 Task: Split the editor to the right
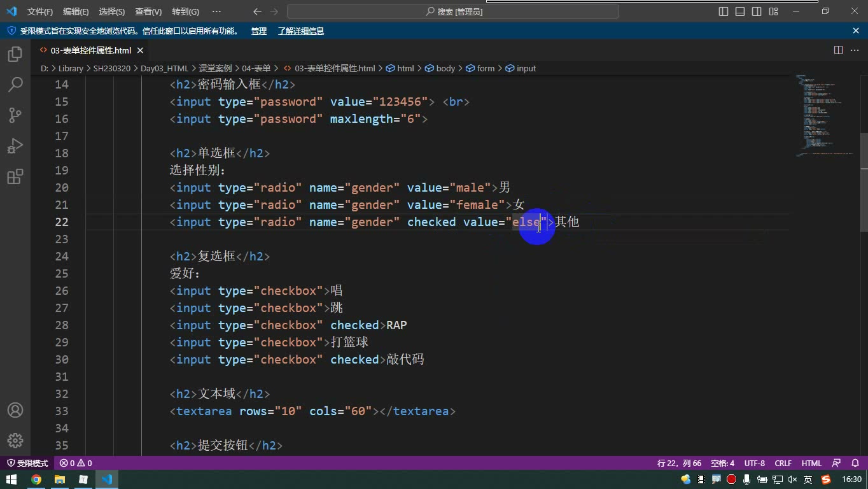coord(838,50)
